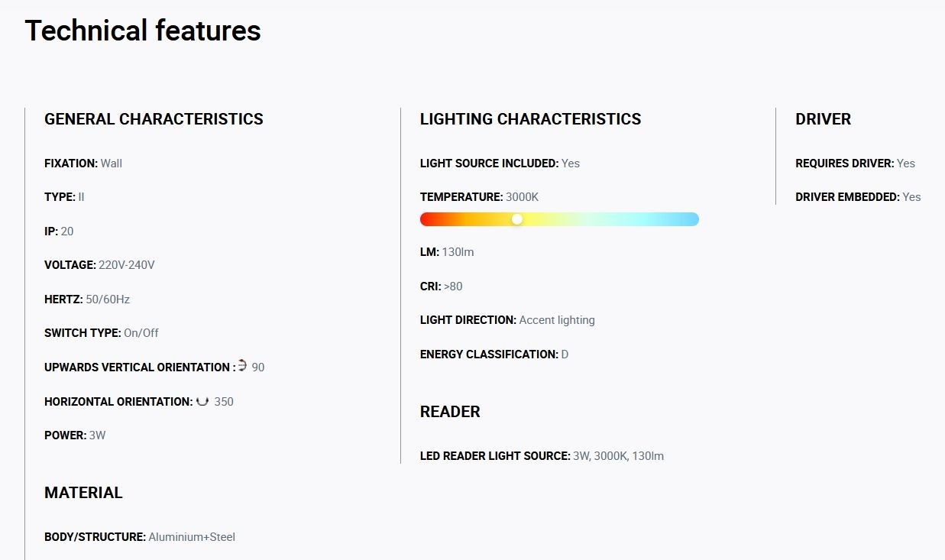Click the horizontal orientation rotation icon
Viewport: 945px width, 560px height.
(202, 400)
